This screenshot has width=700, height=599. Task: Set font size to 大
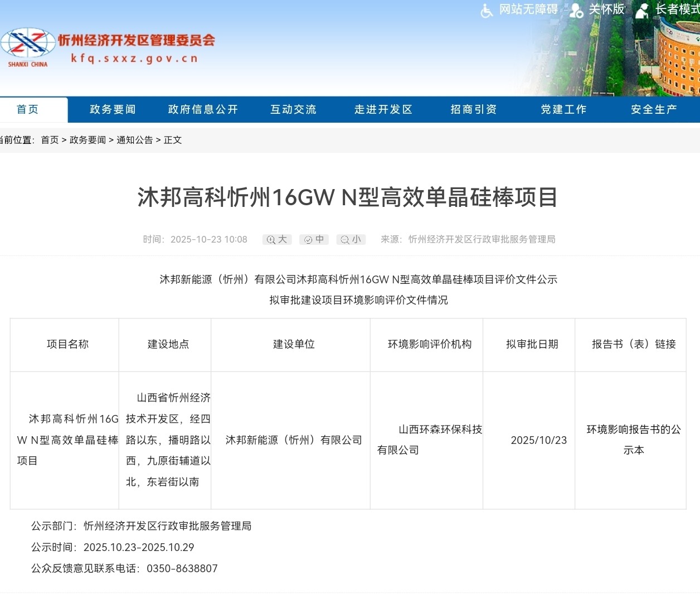277,240
